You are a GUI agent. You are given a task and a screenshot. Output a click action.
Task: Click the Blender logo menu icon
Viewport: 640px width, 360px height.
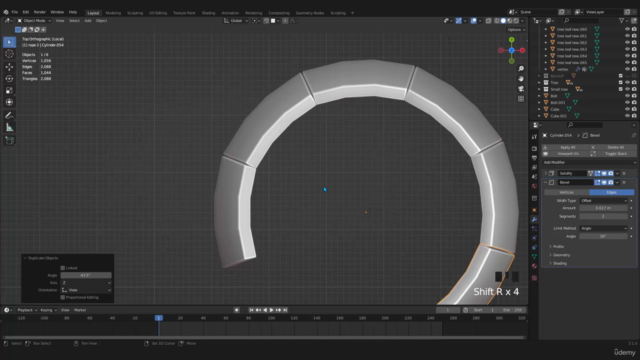point(6,12)
